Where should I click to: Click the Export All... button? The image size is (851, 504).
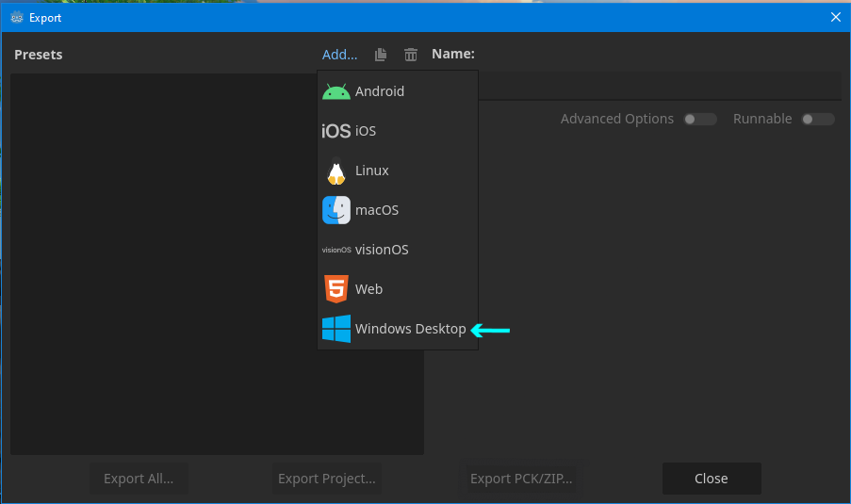click(x=139, y=479)
